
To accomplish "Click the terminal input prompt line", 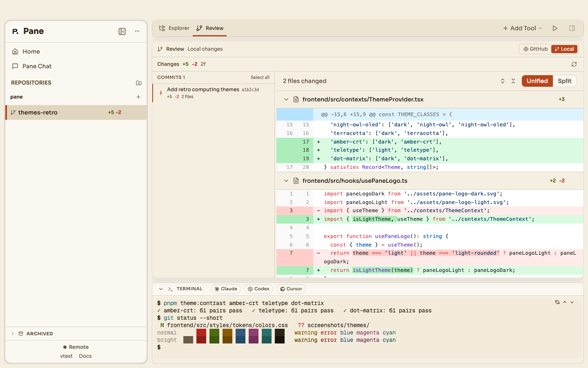I will (x=367, y=348).
